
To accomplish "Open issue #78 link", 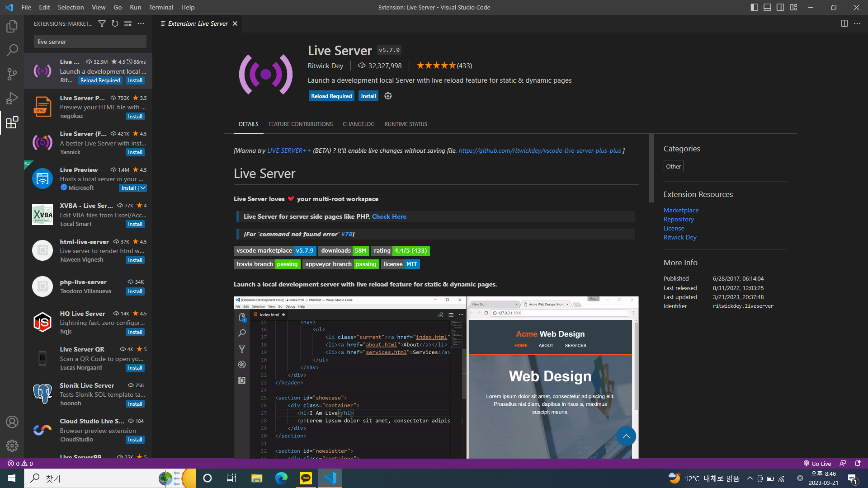I will coord(347,234).
